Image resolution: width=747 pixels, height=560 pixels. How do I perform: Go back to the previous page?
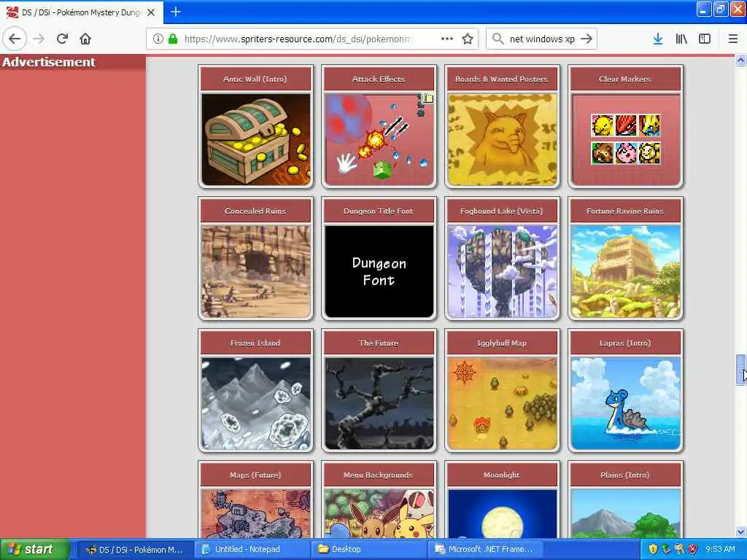[x=15, y=39]
